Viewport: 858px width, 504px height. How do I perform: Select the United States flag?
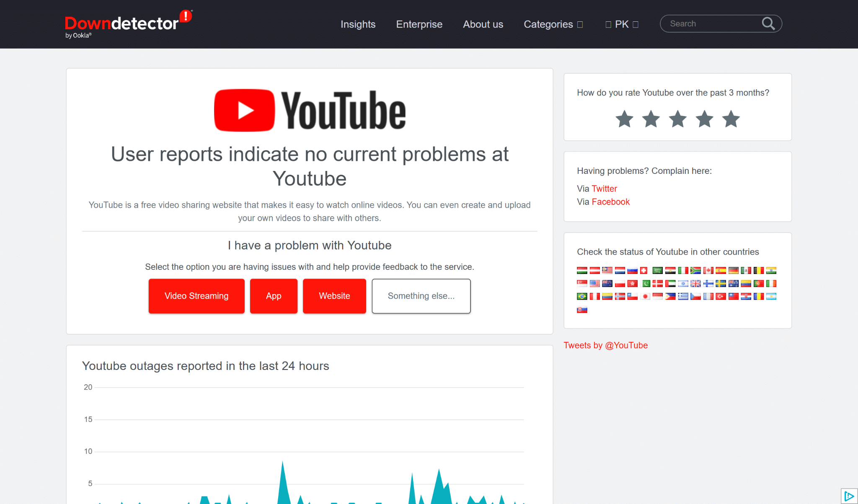595,283
